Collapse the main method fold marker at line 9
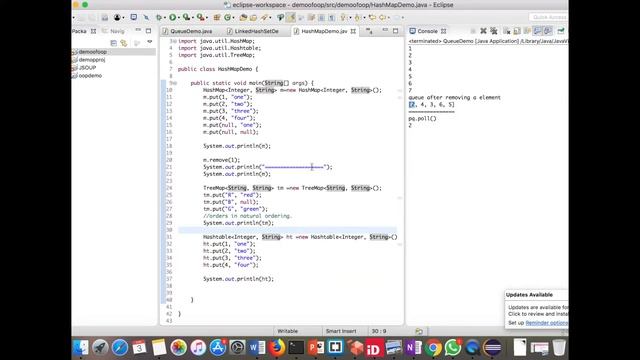This screenshot has height=360, width=640. (175, 83)
